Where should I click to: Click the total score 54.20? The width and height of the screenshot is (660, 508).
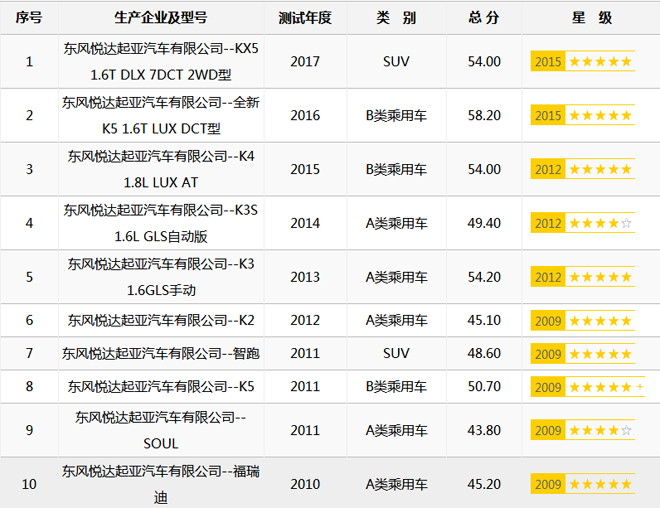coord(484,277)
